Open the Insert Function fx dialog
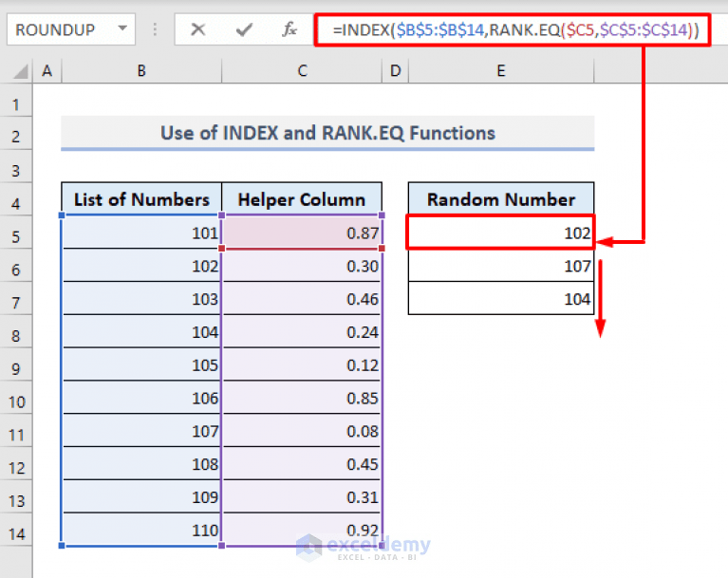The height and width of the screenshot is (578, 728). 289,29
